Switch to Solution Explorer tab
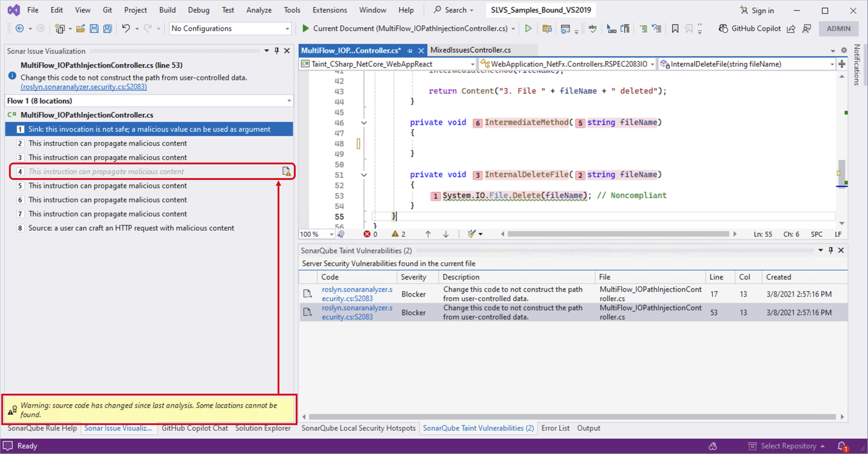The height and width of the screenshot is (454, 868). (x=263, y=428)
